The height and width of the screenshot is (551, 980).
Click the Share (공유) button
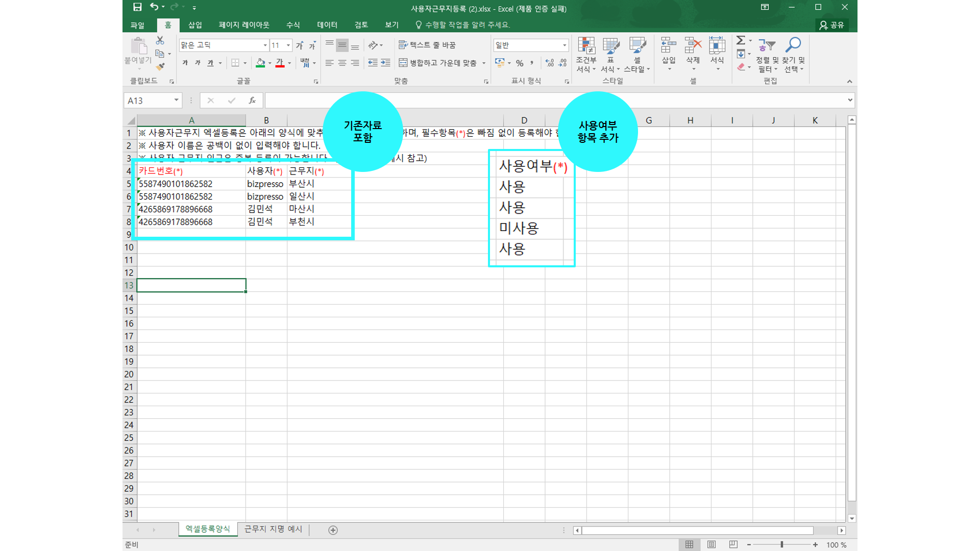coord(831,25)
